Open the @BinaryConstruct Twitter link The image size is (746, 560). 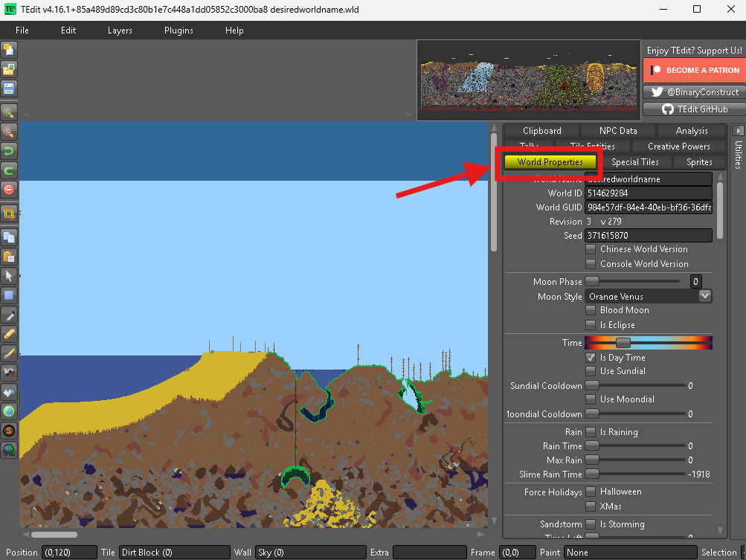pyautogui.click(x=695, y=92)
